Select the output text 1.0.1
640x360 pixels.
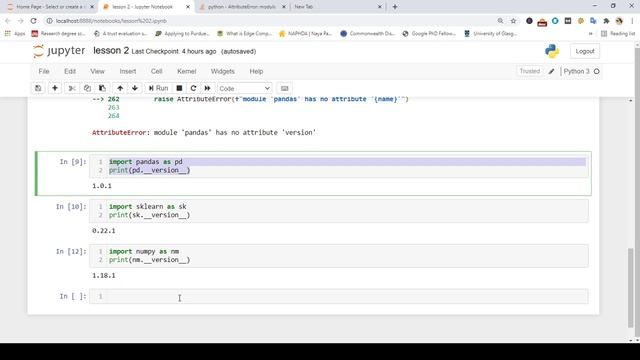click(102, 186)
